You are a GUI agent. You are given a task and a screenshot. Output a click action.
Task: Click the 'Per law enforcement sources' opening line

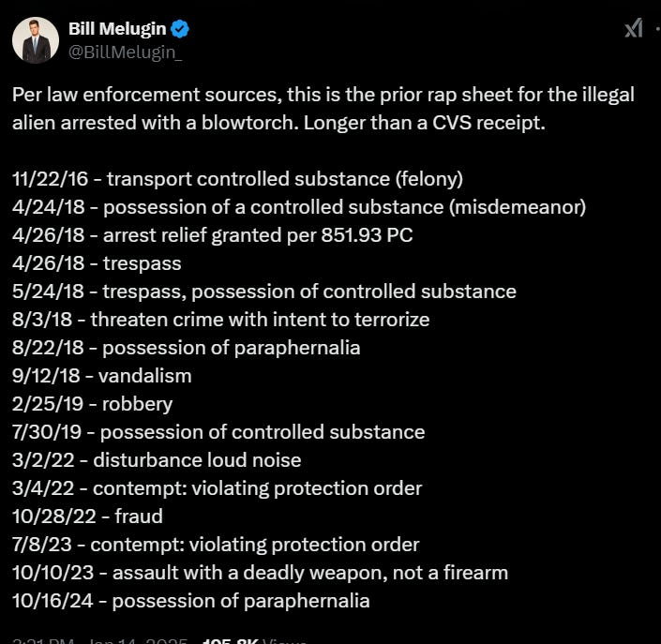(x=146, y=95)
